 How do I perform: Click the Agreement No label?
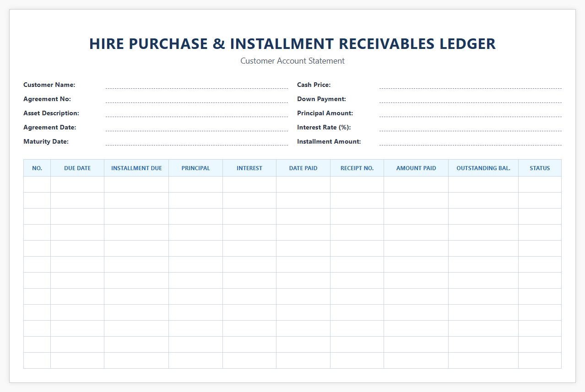(47, 99)
